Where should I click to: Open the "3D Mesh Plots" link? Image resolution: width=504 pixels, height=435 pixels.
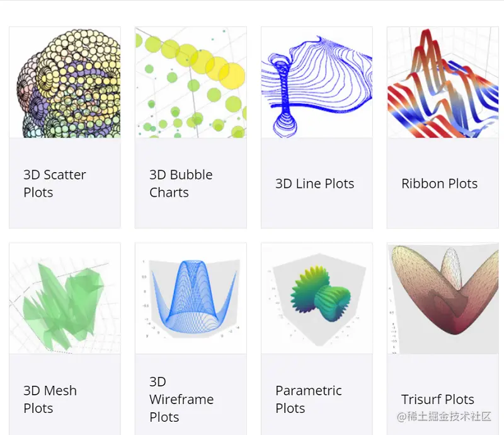point(50,399)
